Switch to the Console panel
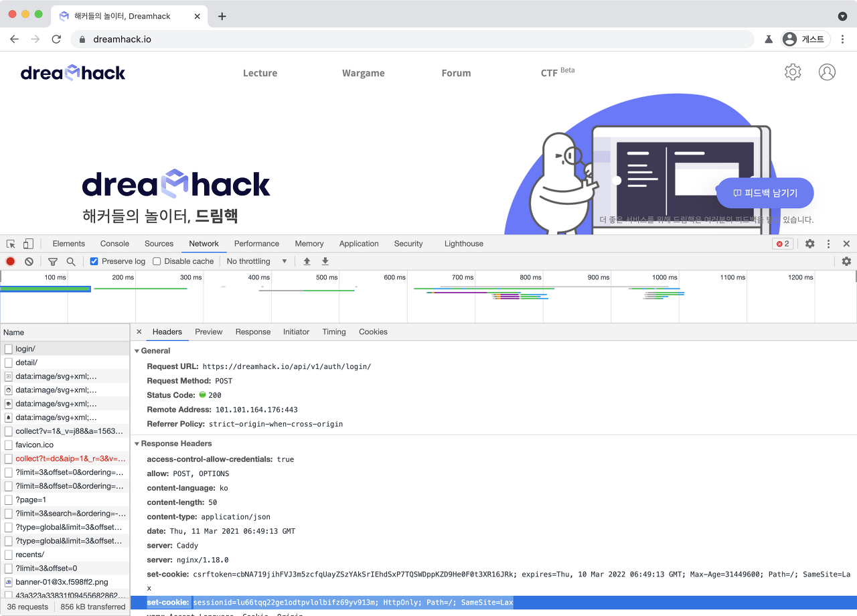The height and width of the screenshot is (616, 857). [114, 244]
